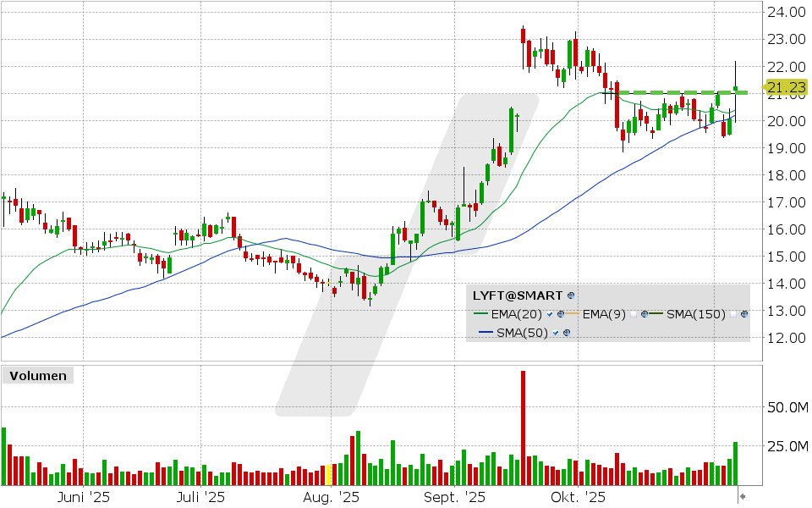The width and height of the screenshot is (812, 508).
Task: Enable the EMA(9) checkbox in the legend
Action: [x=634, y=313]
